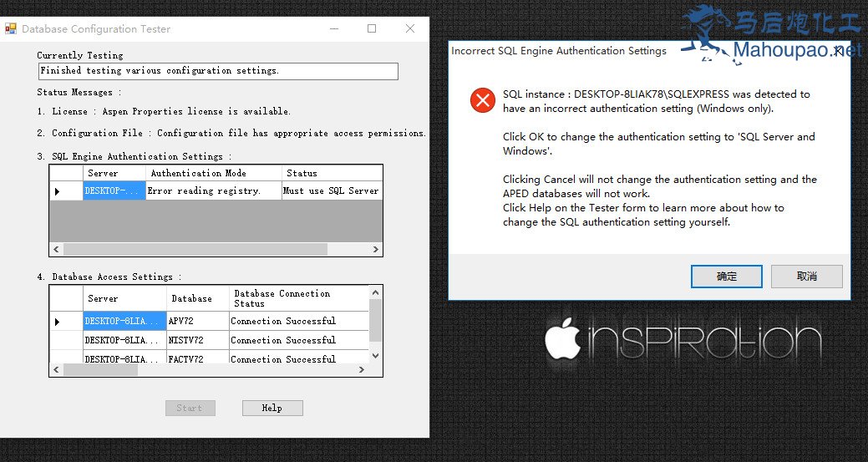This screenshot has width=868, height=462.
Task: Click the Database Configuration Tester app icon
Action: point(11,28)
